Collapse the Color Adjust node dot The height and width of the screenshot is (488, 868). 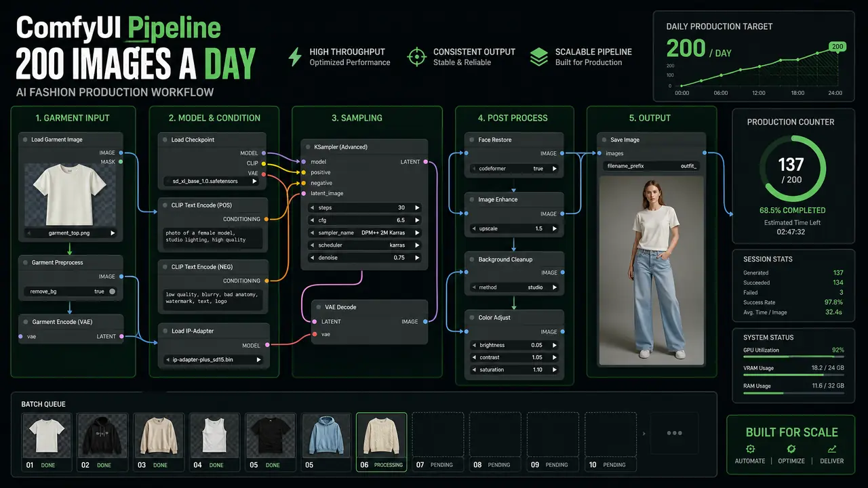(472, 318)
